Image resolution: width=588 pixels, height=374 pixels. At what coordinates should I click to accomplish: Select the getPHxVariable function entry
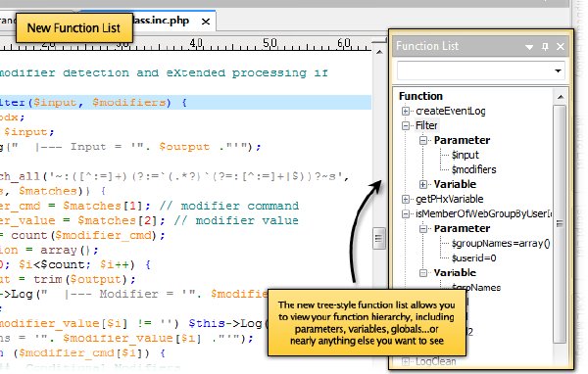[449, 199]
